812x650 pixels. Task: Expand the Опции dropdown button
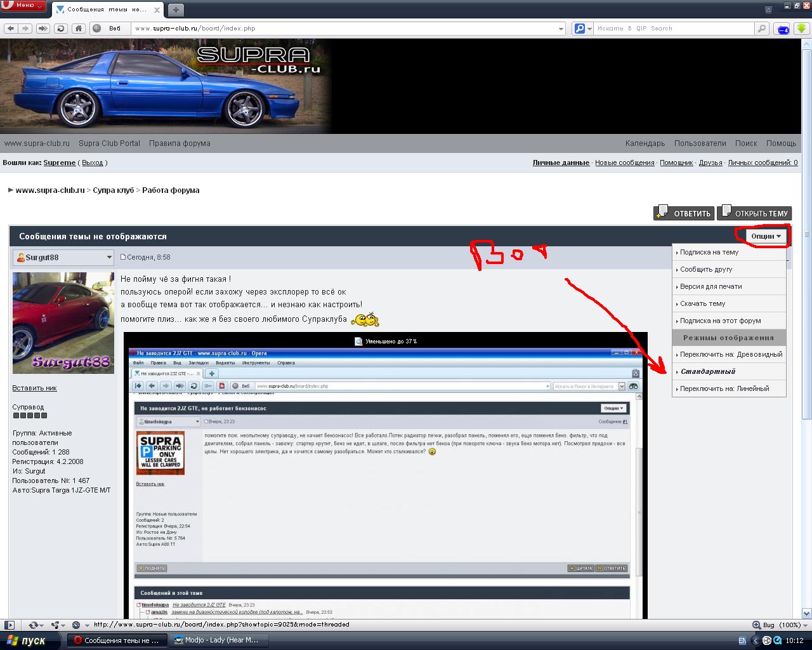click(766, 236)
